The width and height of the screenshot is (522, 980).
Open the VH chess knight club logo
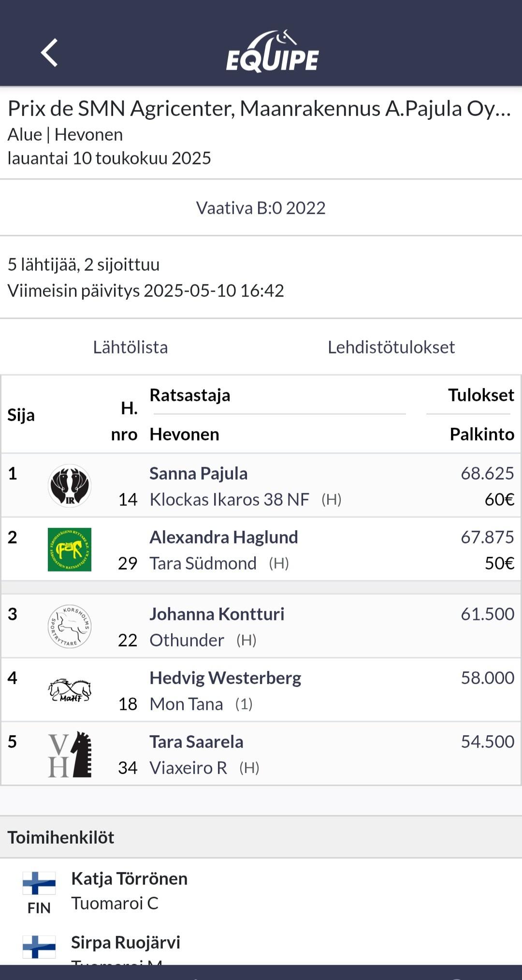[x=70, y=754]
